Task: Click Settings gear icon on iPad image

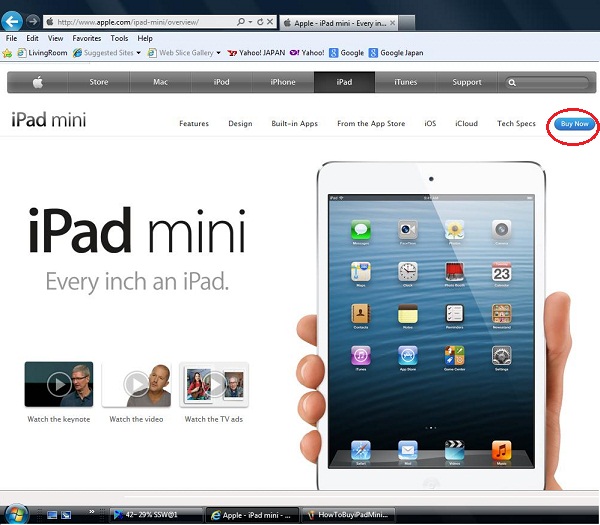Action: [502, 356]
